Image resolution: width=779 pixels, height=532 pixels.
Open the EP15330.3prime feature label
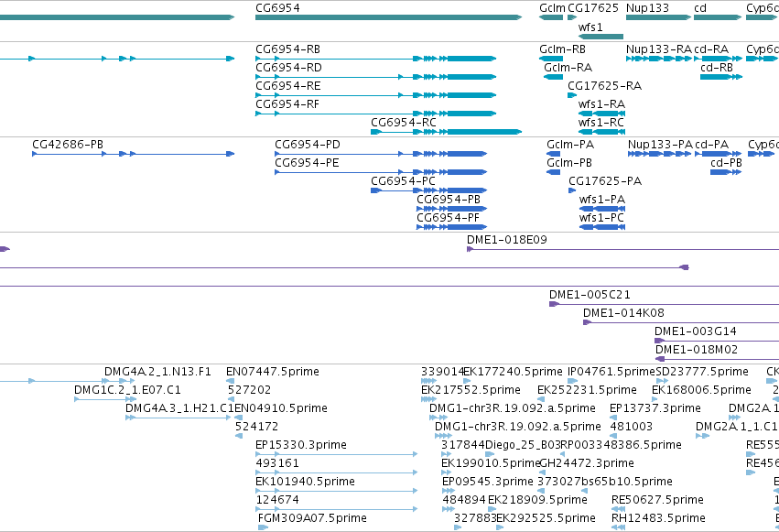(300, 446)
